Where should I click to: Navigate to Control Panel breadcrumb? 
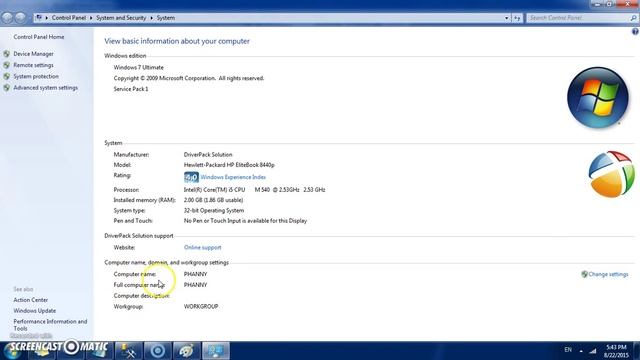click(69, 18)
